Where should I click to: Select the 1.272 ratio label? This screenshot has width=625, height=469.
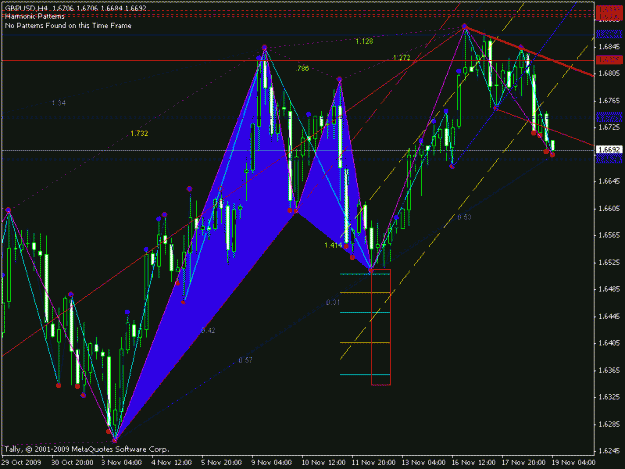[401, 57]
